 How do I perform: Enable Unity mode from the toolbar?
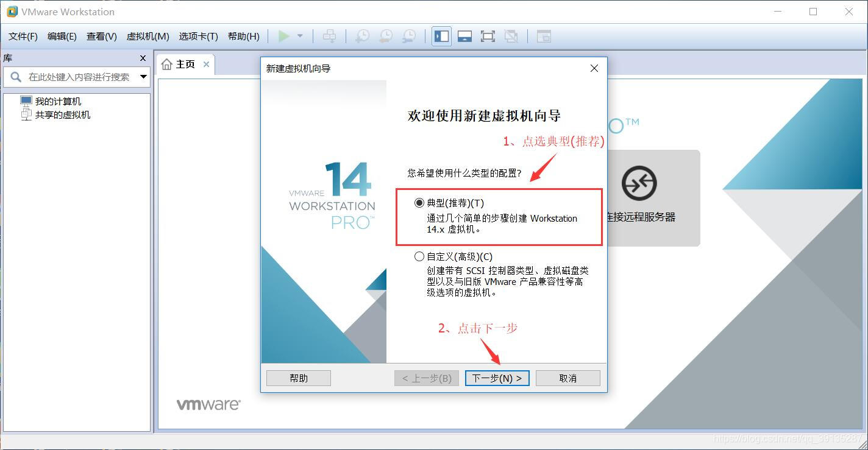[x=511, y=36]
